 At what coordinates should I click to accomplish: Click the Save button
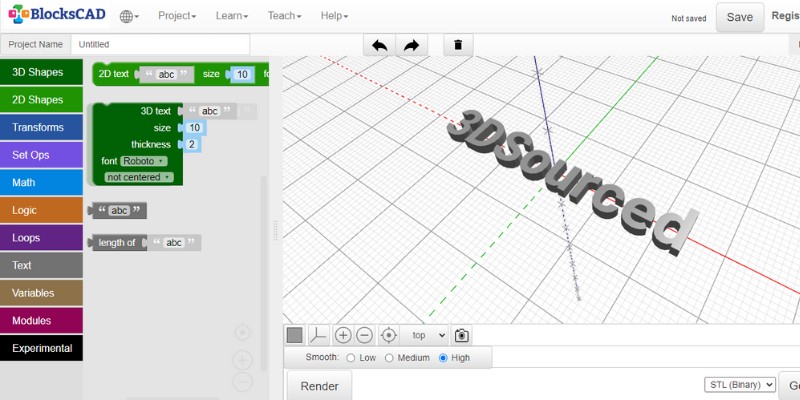(739, 17)
